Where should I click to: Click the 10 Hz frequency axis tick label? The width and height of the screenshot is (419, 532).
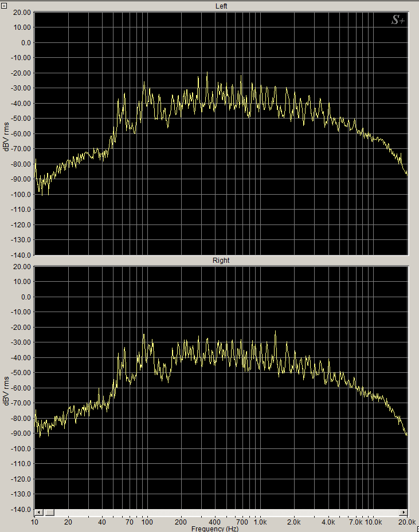coord(35,522)
